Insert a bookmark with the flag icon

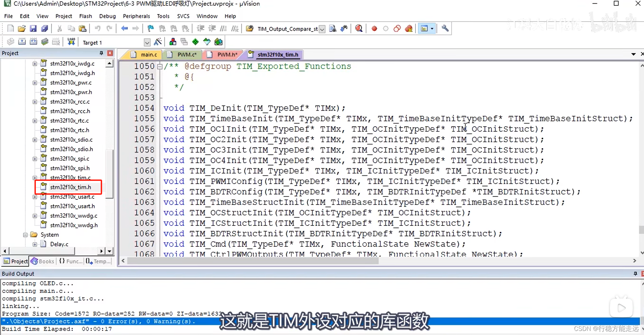tap(151, 28)
